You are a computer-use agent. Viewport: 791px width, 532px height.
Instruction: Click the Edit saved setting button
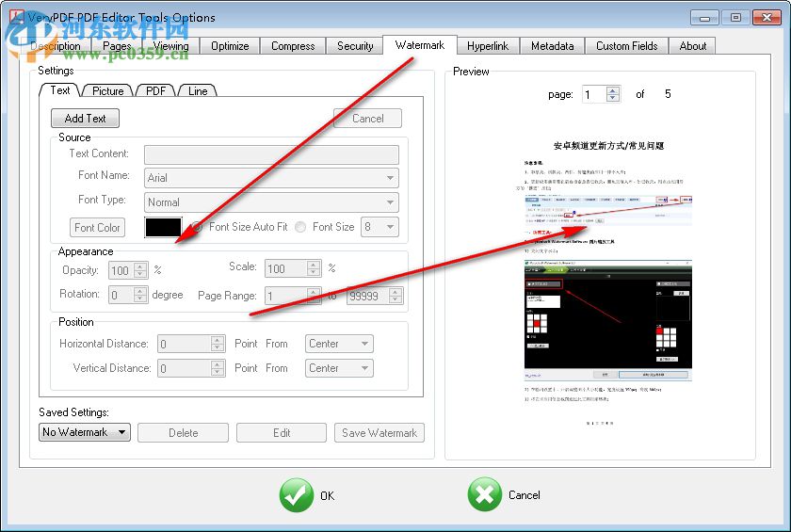(282, 432)
